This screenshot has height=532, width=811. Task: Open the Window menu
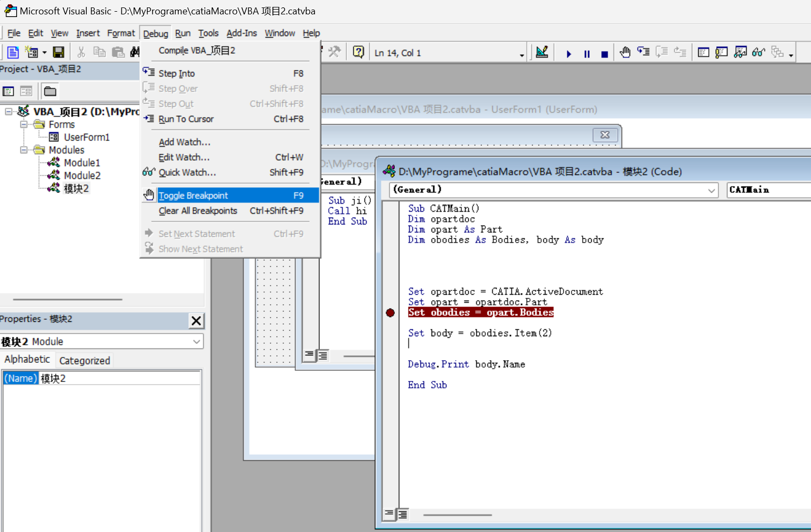[280, 33]
